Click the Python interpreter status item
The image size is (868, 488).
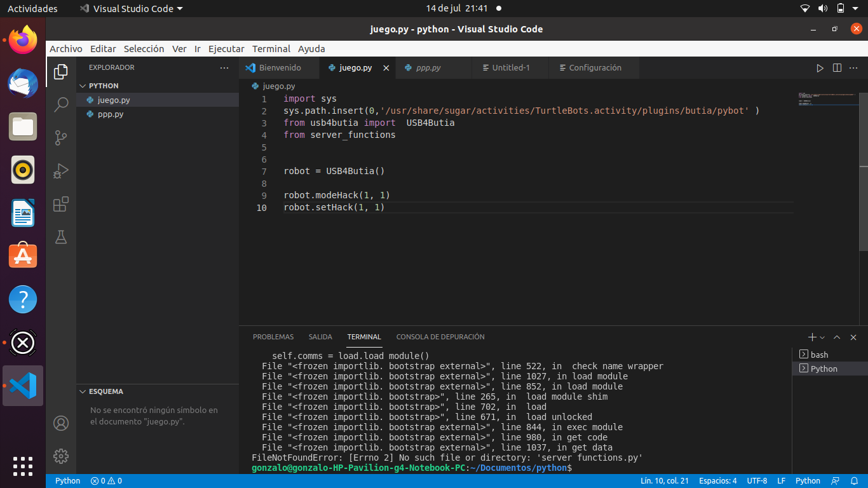pyautogui.click(x=67, y=481)
